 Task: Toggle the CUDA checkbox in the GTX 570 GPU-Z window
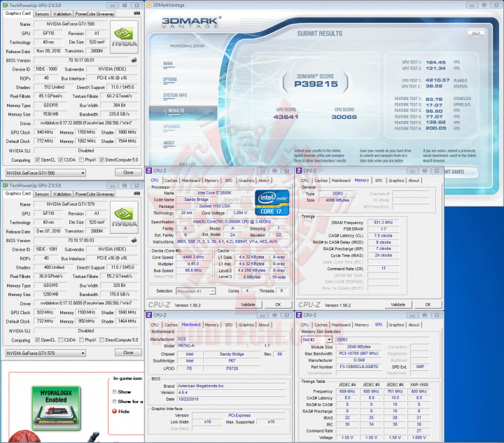[60, 339]
